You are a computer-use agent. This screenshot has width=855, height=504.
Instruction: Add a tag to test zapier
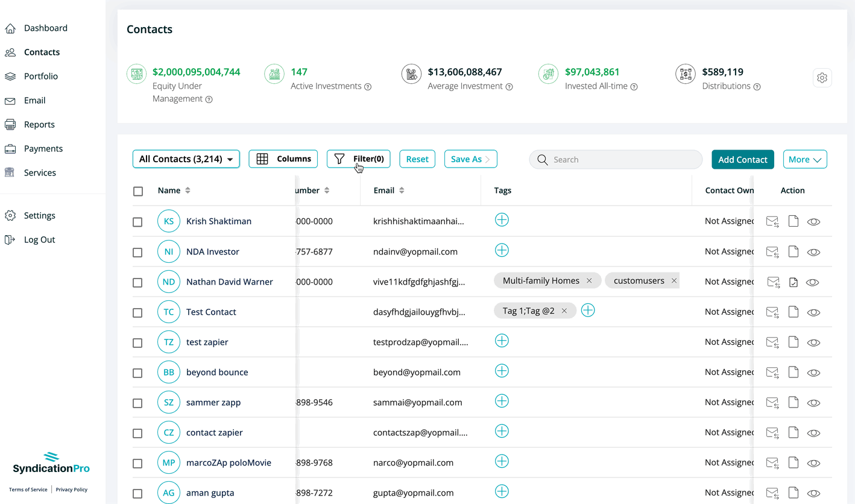coord(502,341)
